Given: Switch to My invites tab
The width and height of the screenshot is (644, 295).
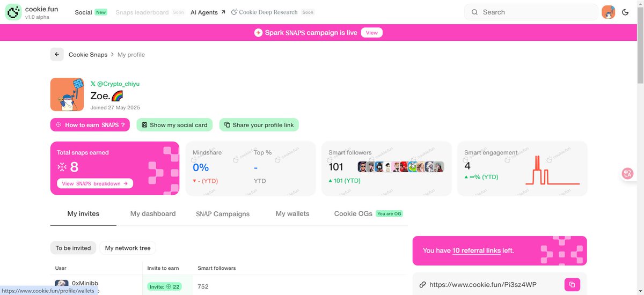Looking at the screenshot, I should [83, 213].
